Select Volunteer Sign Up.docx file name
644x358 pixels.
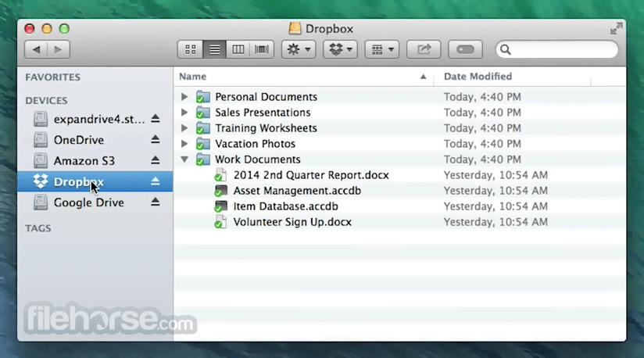(292, 222)
